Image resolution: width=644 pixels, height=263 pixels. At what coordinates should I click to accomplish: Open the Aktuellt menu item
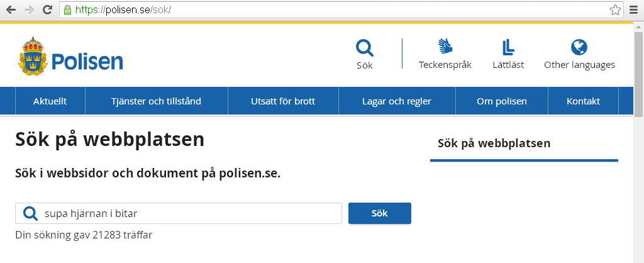(50, 101)
